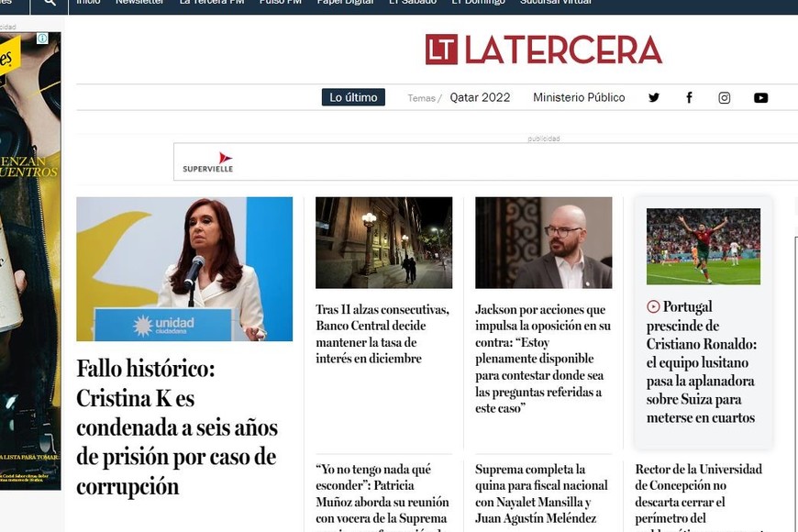The width and height of the screenshot is (798, 532).
Task: Open La Tercera's Facebook page
Action: 689,98
